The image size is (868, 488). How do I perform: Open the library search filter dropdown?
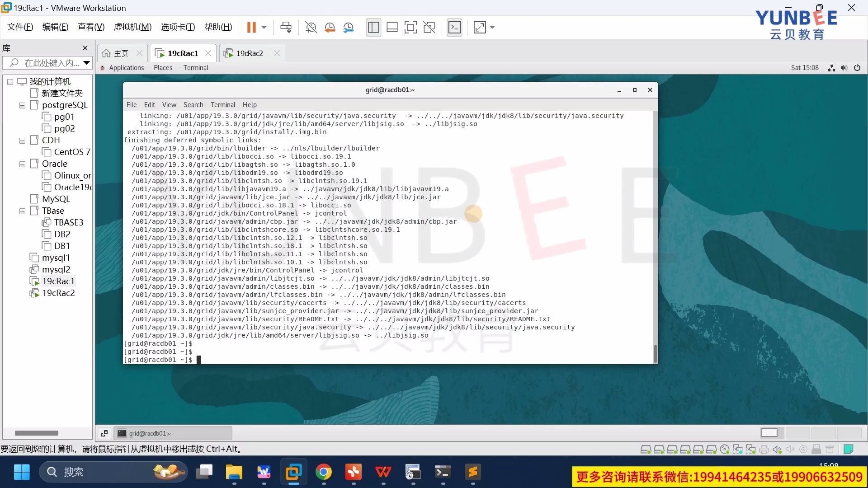pyautogui.click(x=87, y=63)
